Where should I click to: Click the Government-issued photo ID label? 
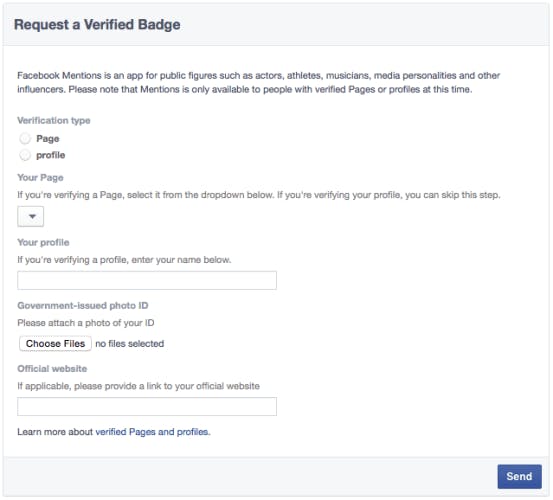pos(83,306)
